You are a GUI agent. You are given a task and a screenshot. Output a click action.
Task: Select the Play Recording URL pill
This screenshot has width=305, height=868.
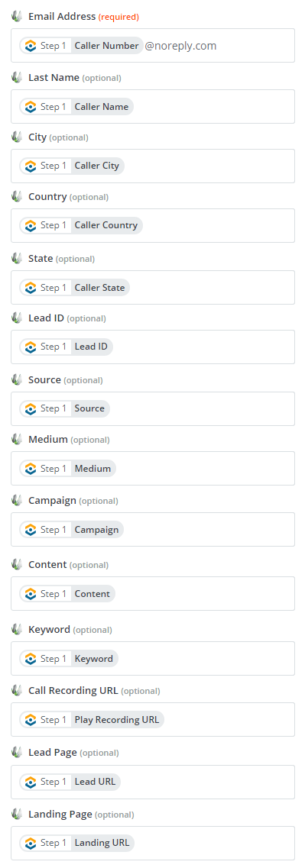(92, 720)
